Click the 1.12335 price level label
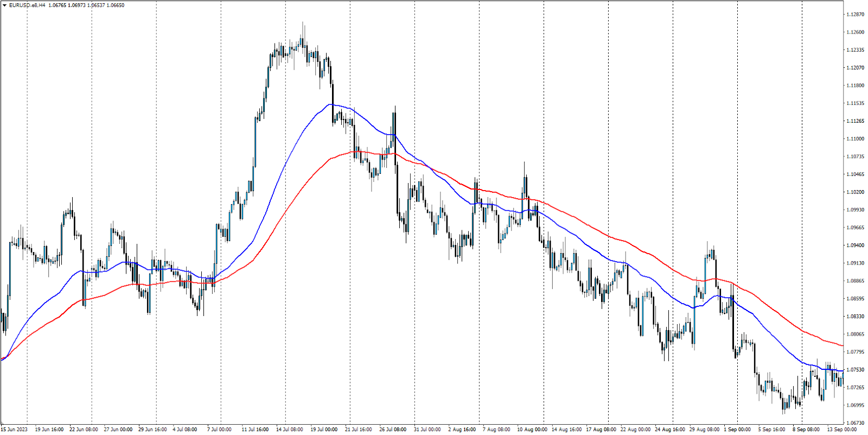This screenshot has width=868, height=435. [856, 50]
